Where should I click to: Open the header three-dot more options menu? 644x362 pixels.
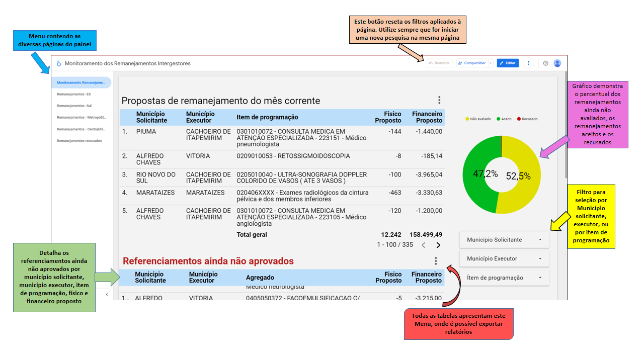[528, 63]
